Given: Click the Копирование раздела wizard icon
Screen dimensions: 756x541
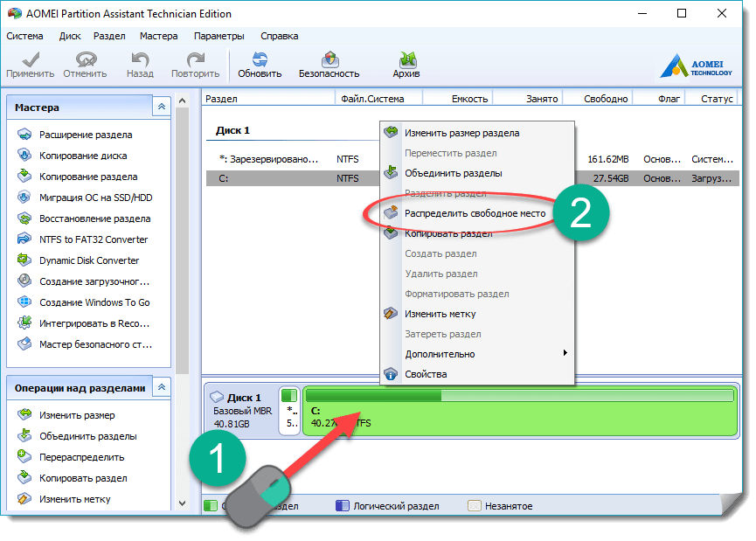Looking at the screenshot, I should coord(24,176).
